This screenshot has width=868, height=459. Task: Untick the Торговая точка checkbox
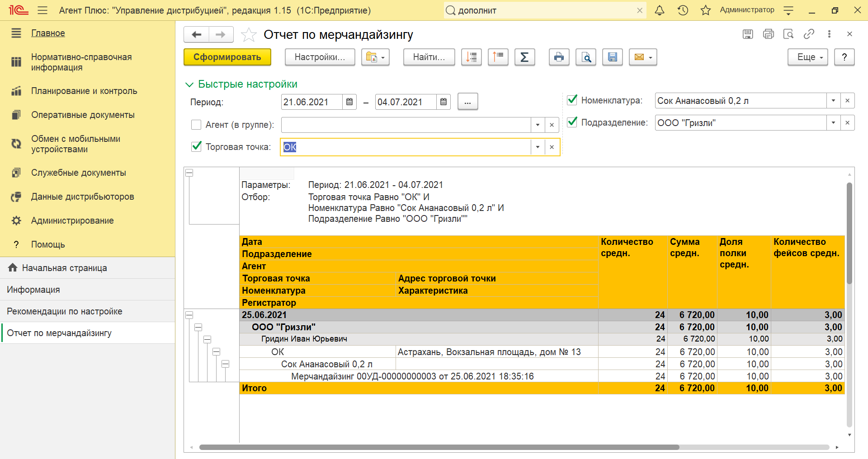point(196,146)
